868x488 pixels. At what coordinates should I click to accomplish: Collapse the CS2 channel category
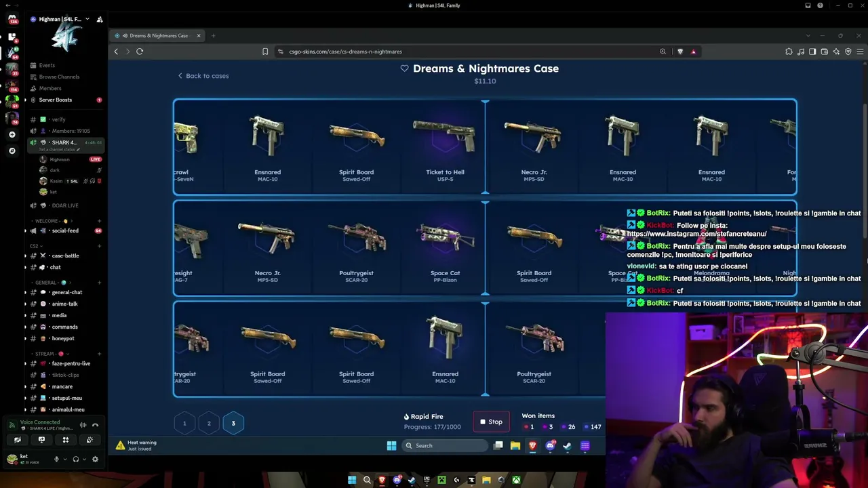pos(35,246)
